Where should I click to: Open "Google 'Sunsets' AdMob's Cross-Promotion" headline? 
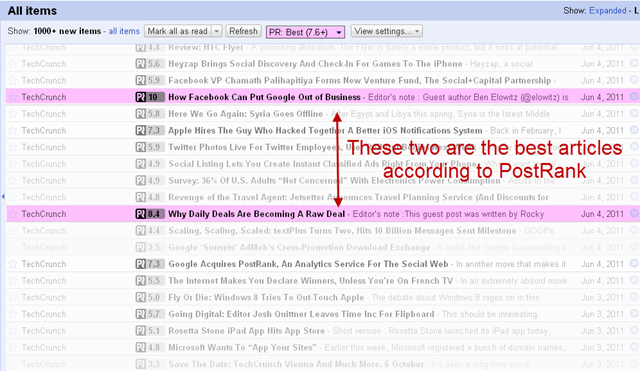299,247
